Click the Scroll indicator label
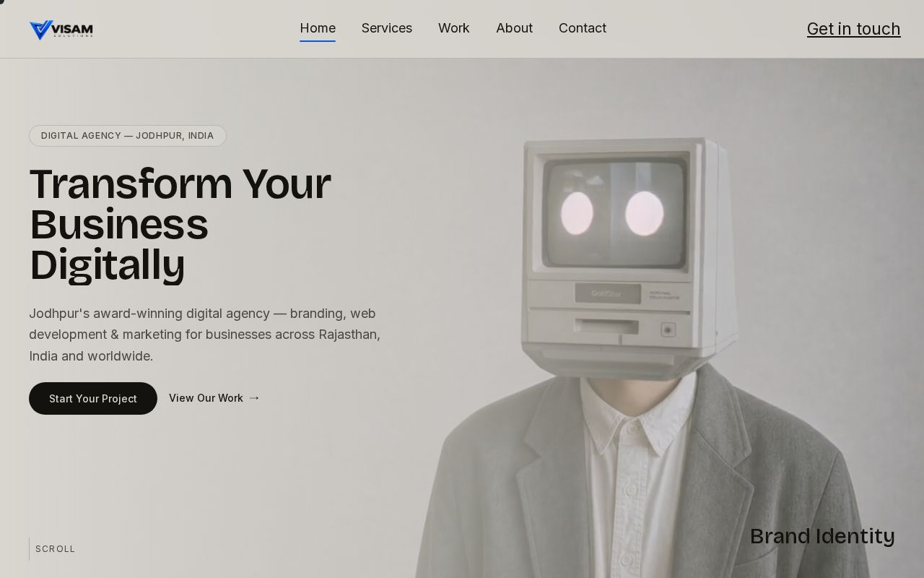 pyautogui.click(x=55, y=549)
